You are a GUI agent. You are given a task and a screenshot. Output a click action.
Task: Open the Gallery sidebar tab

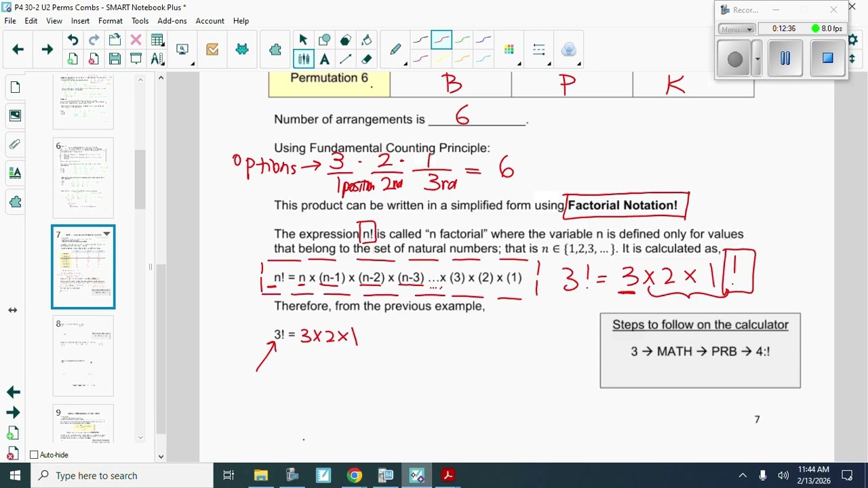click(15, 115)
